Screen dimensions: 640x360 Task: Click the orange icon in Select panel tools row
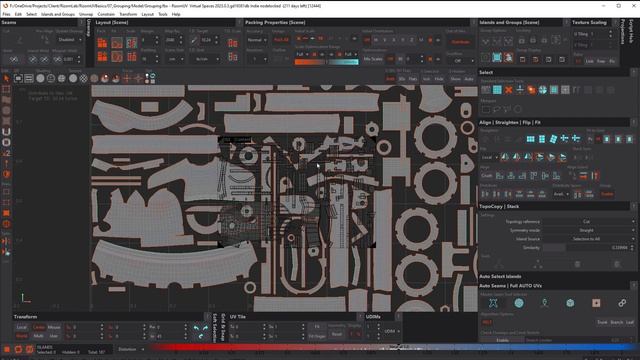pyautogui.click(x=531, y=90)
